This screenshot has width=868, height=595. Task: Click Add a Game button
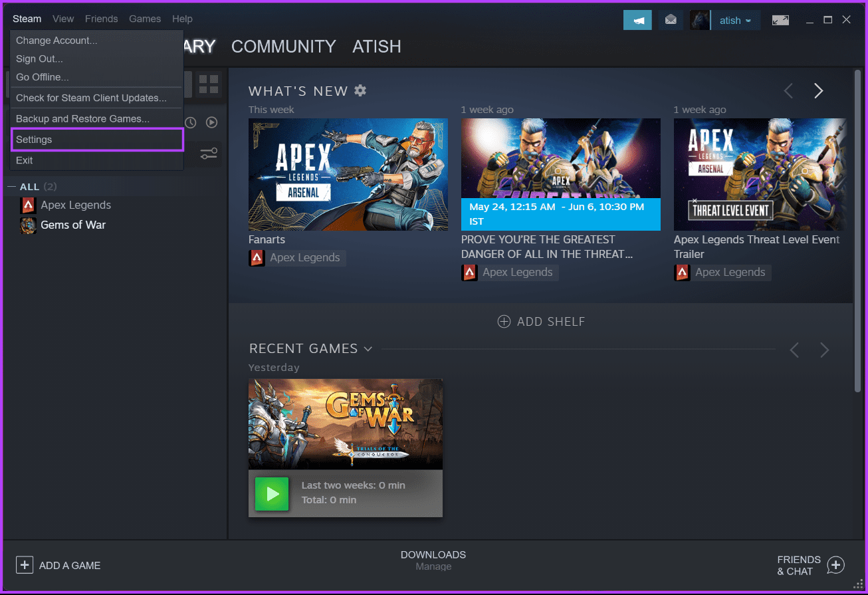[x=58, y=565]
